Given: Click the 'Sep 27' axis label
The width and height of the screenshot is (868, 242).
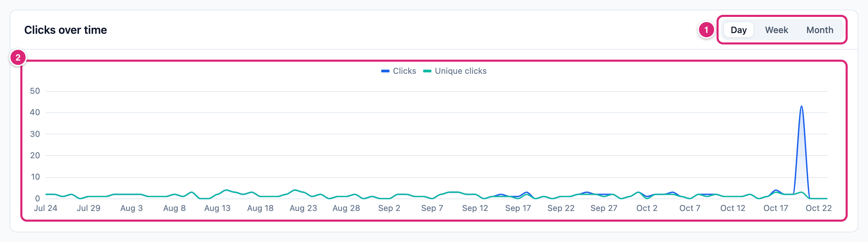Looking at the screenshot, I should tap(604, 208).
